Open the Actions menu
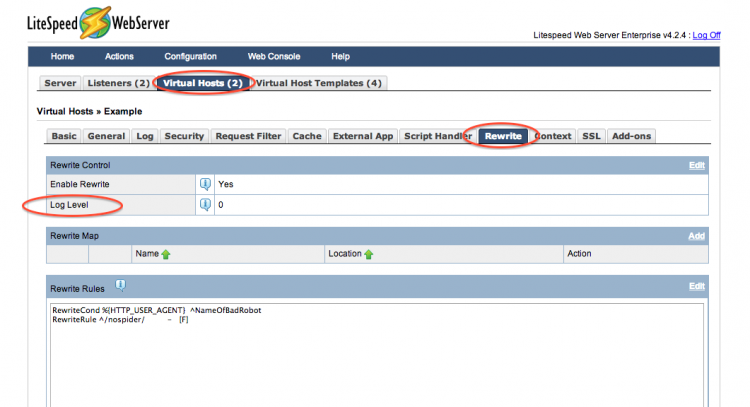Viewport: 750px width, 407px height. (119, 57)
